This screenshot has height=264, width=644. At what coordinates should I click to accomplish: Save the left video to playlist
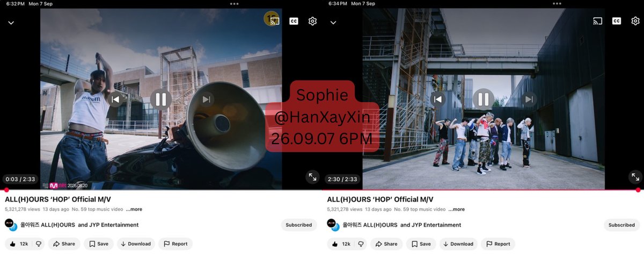(x=99, y=244)
